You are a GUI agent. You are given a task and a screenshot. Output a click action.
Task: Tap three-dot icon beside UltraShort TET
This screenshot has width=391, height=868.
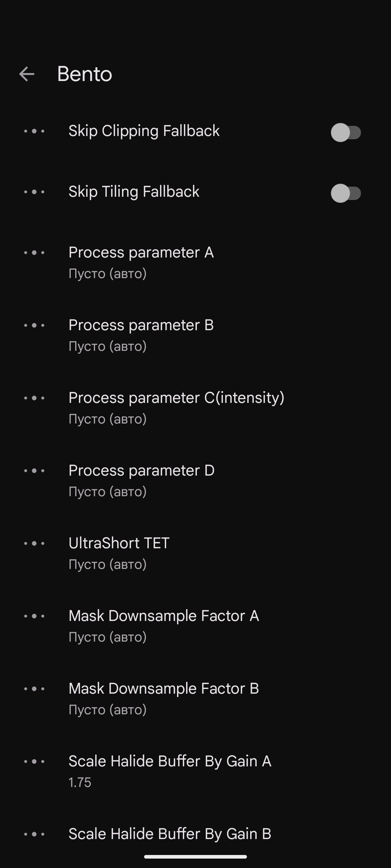(x=34, y=543)
